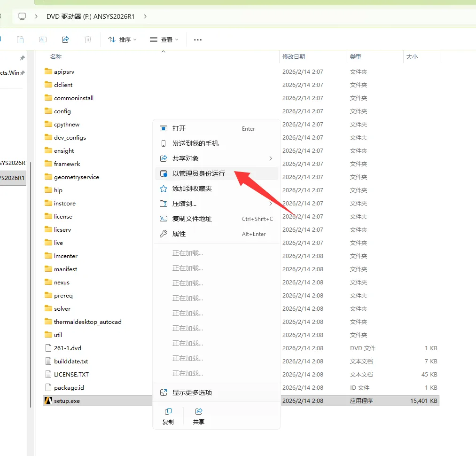This screenshot has height=456, width=476.
Task: Select the config folder
Action: click(62, 111)
